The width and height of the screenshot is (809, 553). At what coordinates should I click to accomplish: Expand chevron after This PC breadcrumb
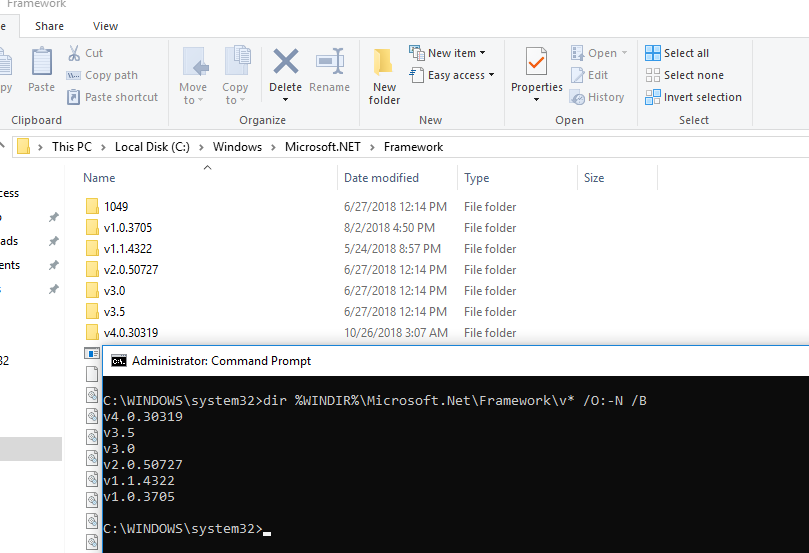103,148
